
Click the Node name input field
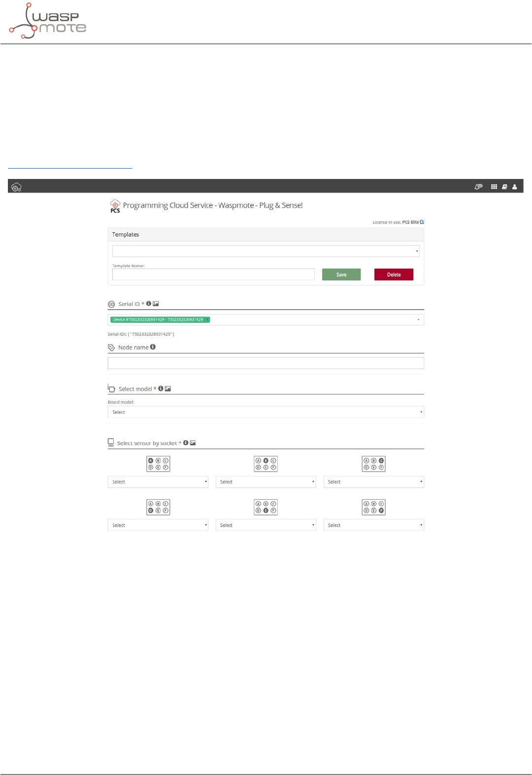click(x=266, y=363)
